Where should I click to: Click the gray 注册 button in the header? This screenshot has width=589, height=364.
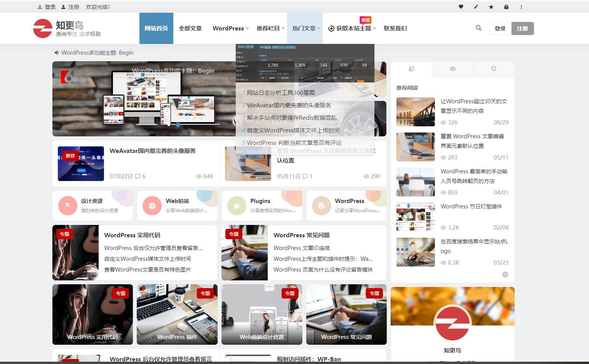(522, 29)
